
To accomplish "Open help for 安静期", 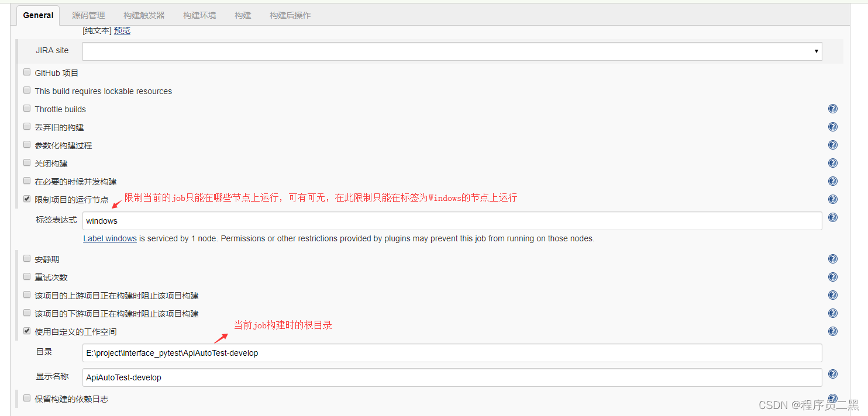I will [833, 259].
